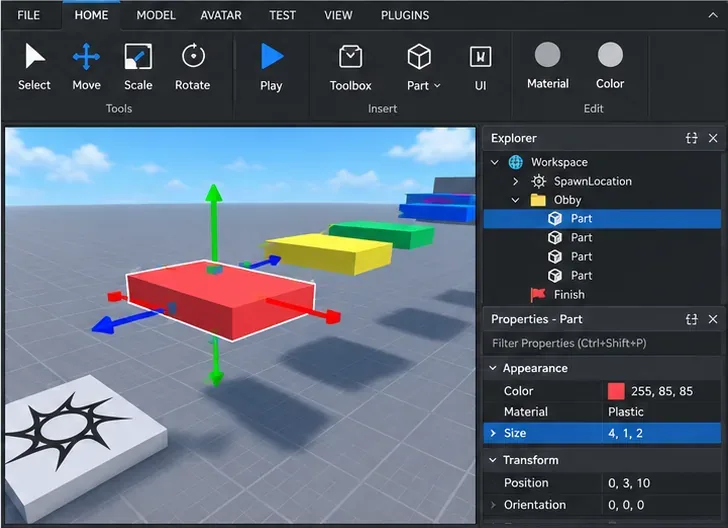Image resolution: width=728 pixels, height=528 pixels.
Task: Select the Finish item text
Action: 569,295
